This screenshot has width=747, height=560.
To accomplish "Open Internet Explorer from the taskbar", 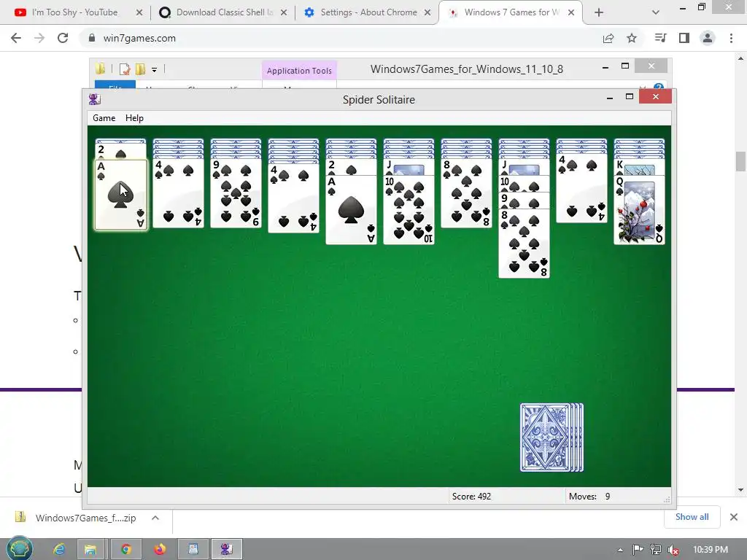I will pos(59,549).
